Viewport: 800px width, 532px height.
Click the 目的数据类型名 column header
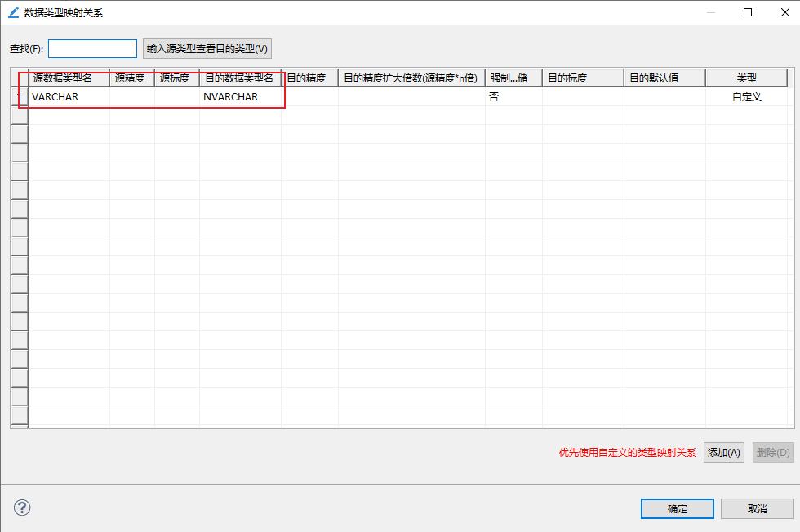(240, 78)
